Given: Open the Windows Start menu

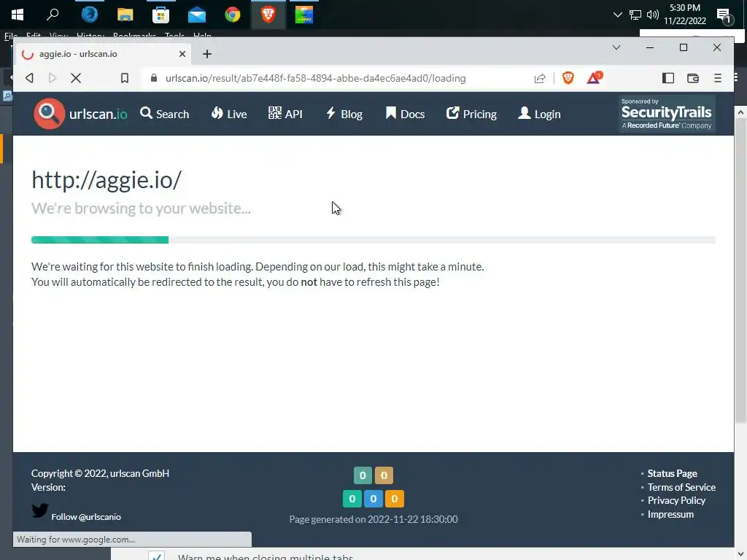Looking at the screenshot, I should pyautogui.click(x=18, y=15).
